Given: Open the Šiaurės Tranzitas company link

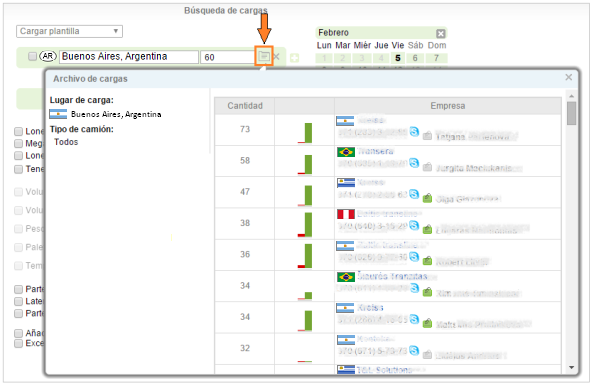Looking at the screenshot, I should (x=392, y=276).
